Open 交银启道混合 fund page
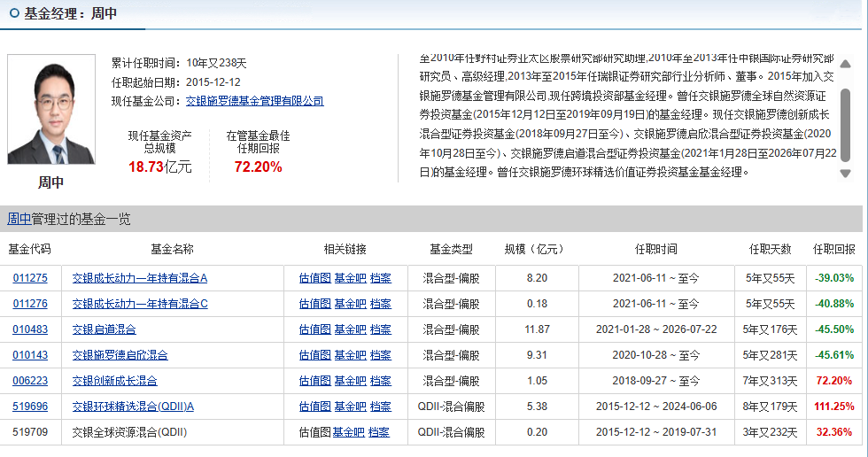Screen dimensions: 868x457 (x=105, y=329)
